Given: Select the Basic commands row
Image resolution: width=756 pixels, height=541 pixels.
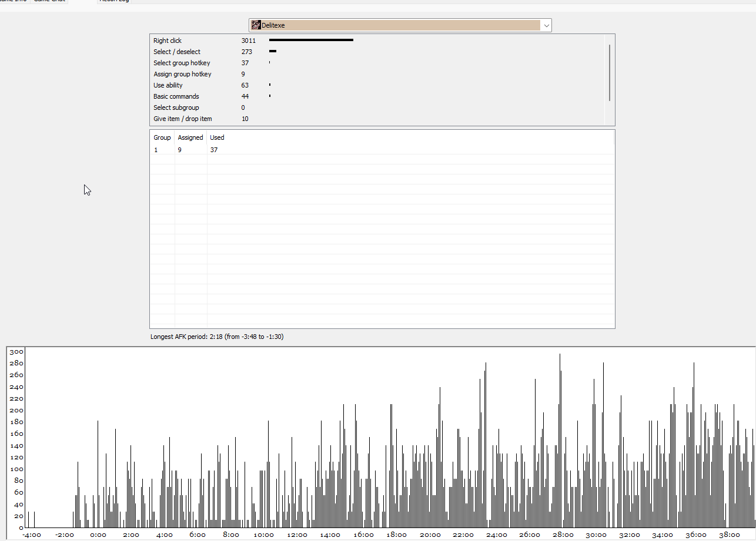Looking at the screenshot, I should click(x=377, y=96).
